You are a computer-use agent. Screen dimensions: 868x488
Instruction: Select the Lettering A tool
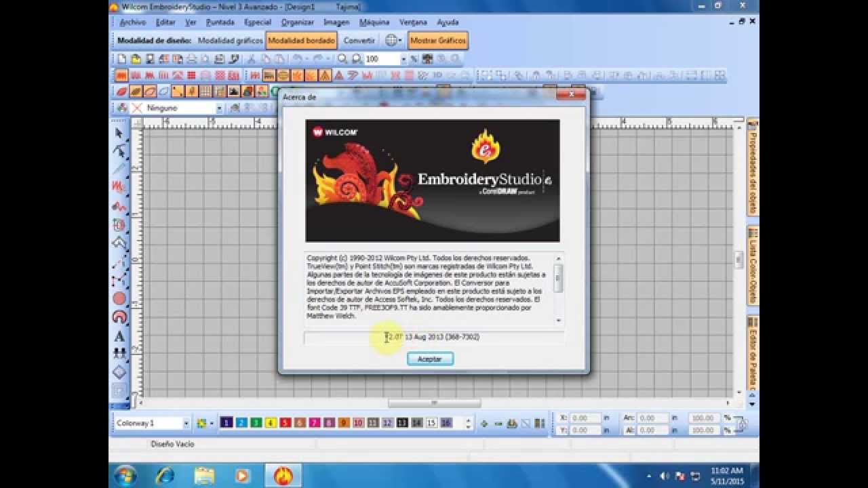click(x=119, y=335)
